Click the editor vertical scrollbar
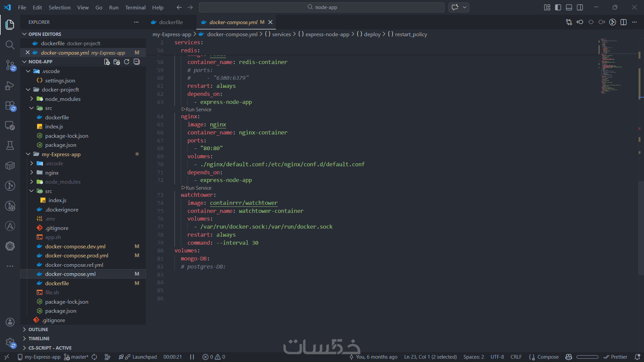Screen dimensions: 644x362 pos(641,228)
